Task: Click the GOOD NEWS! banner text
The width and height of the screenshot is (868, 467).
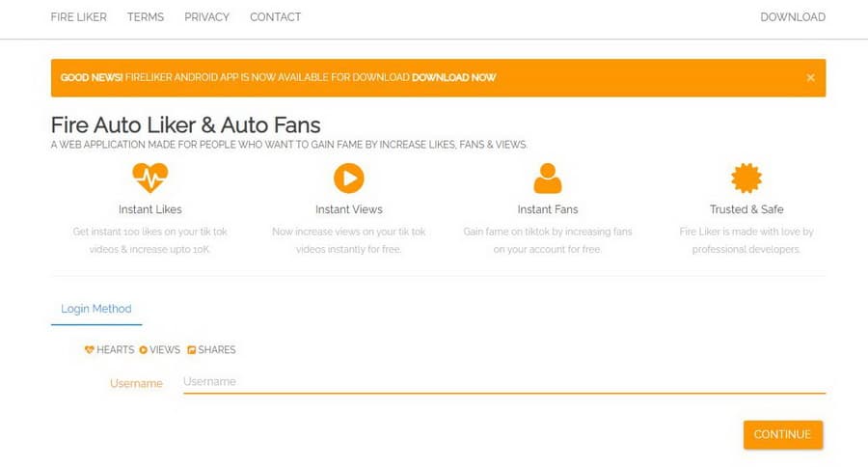Action: point(92,77)
